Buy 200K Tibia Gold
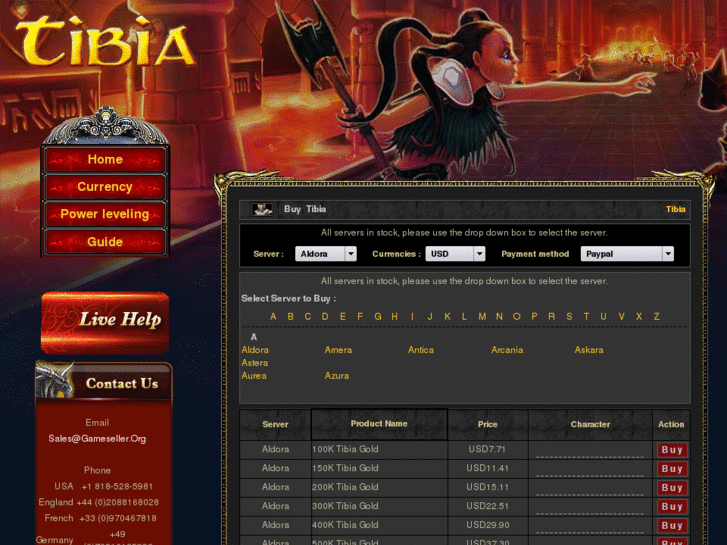 point(672,488)
